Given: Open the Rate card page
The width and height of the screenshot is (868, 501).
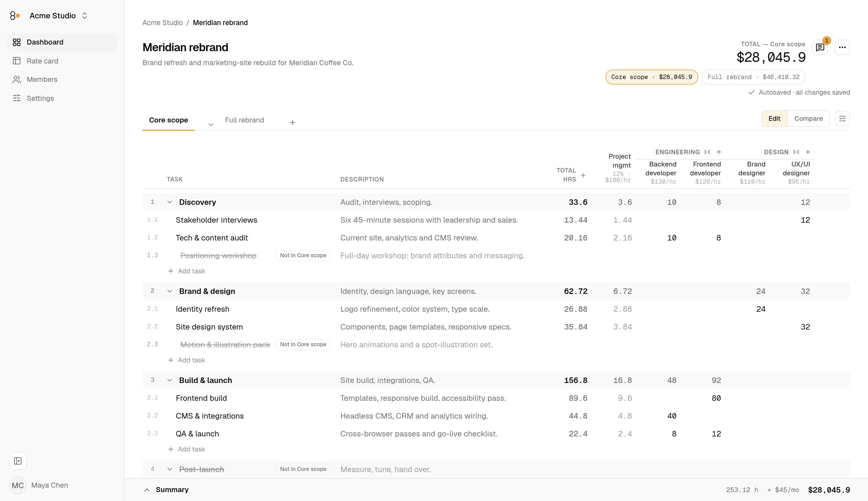Looking at the screenshot, I should click(x=62, y=61).
